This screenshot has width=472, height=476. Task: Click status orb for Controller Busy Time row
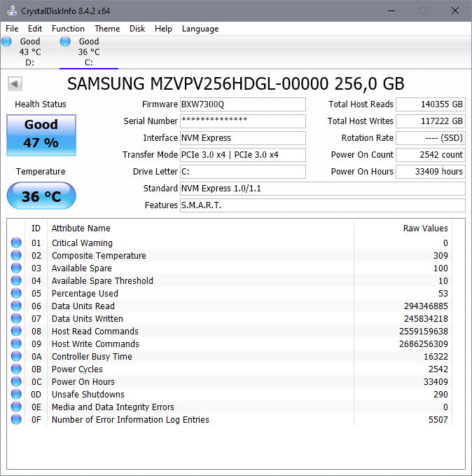pyautogui.click(x=16, y=356)
